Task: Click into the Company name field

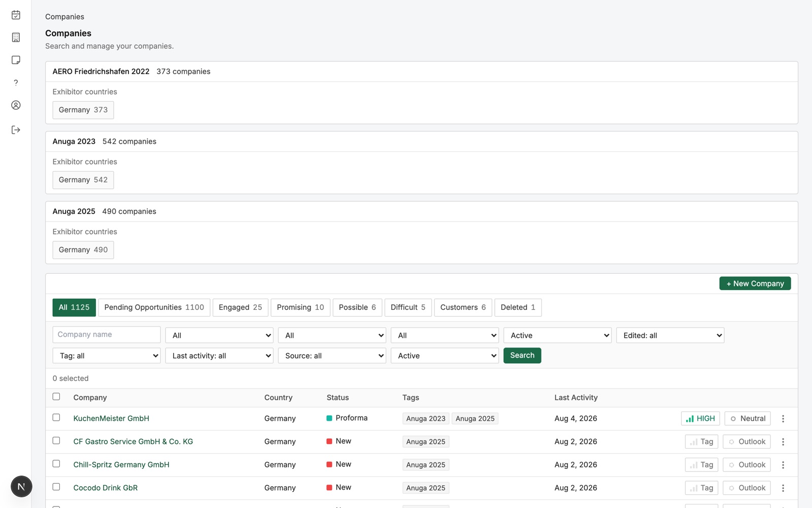Action: click(x=107, y=335)
